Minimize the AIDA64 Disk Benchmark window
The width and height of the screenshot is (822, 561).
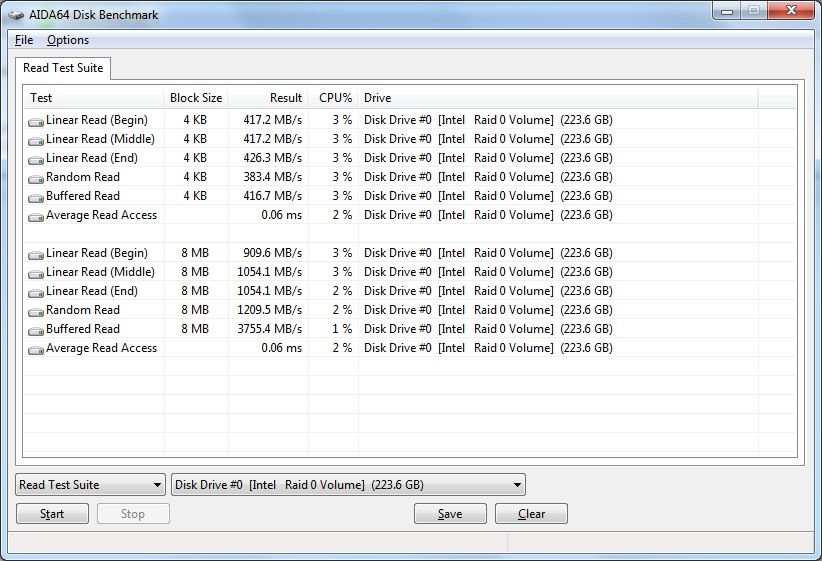point(727,10)
